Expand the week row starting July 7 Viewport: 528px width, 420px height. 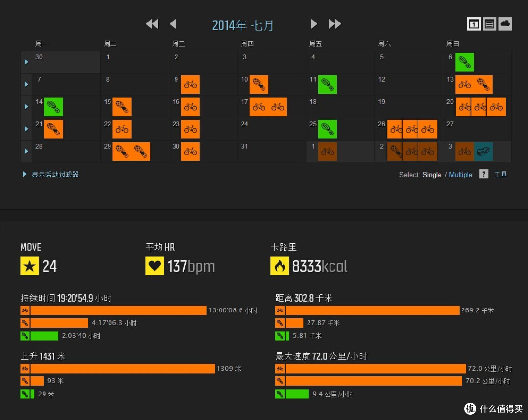click(x=26, y=84)
